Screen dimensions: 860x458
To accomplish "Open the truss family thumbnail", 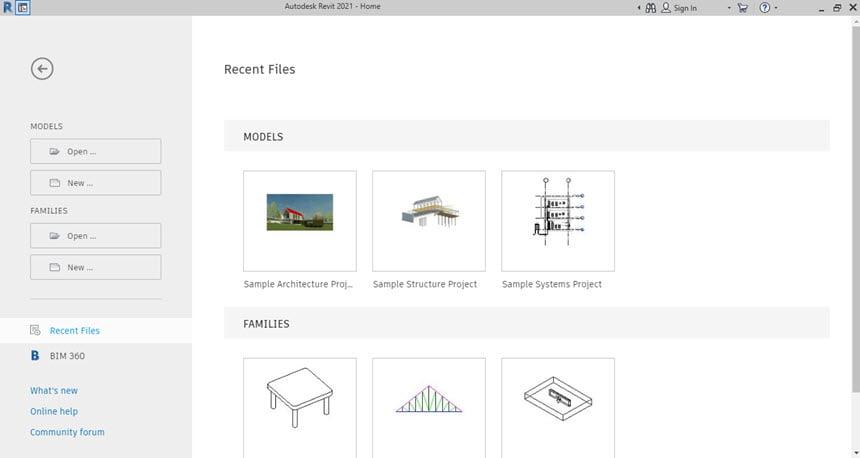I will click(x=429, y=408).
